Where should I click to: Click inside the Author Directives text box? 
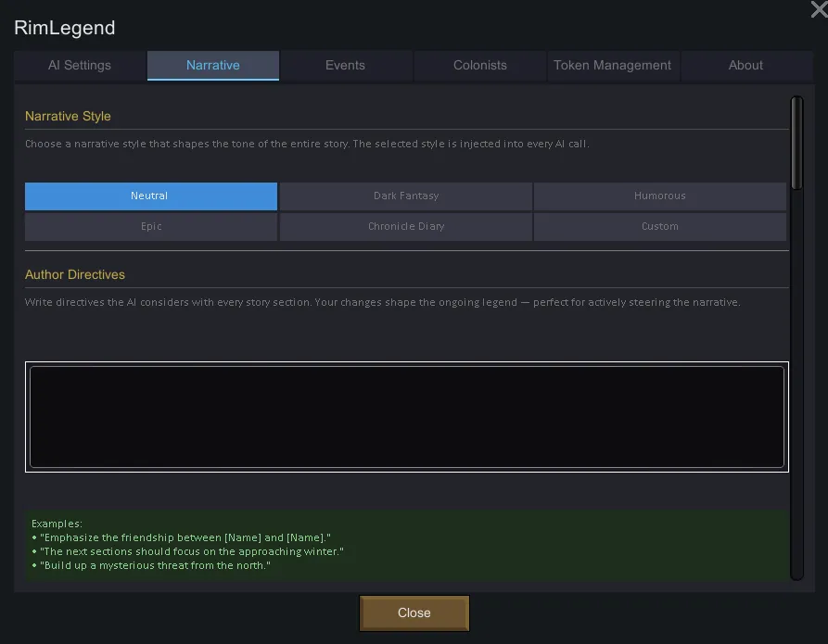click(406, 417)
